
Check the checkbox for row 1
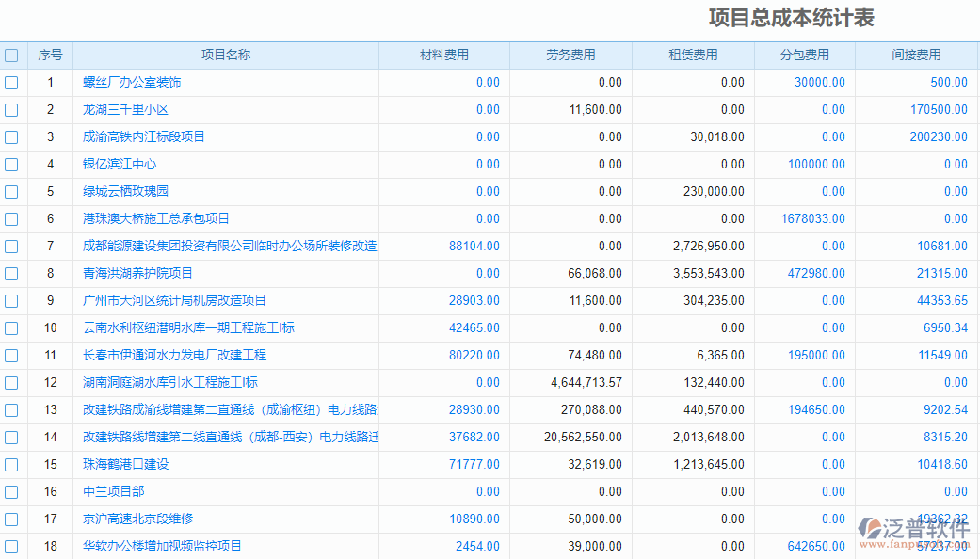pos(11,83)
